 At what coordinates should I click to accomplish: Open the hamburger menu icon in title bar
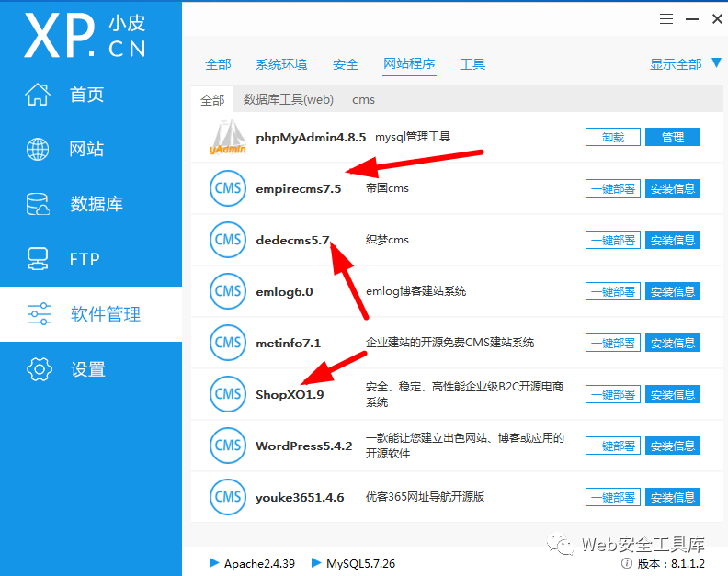(x=666, y=19)
